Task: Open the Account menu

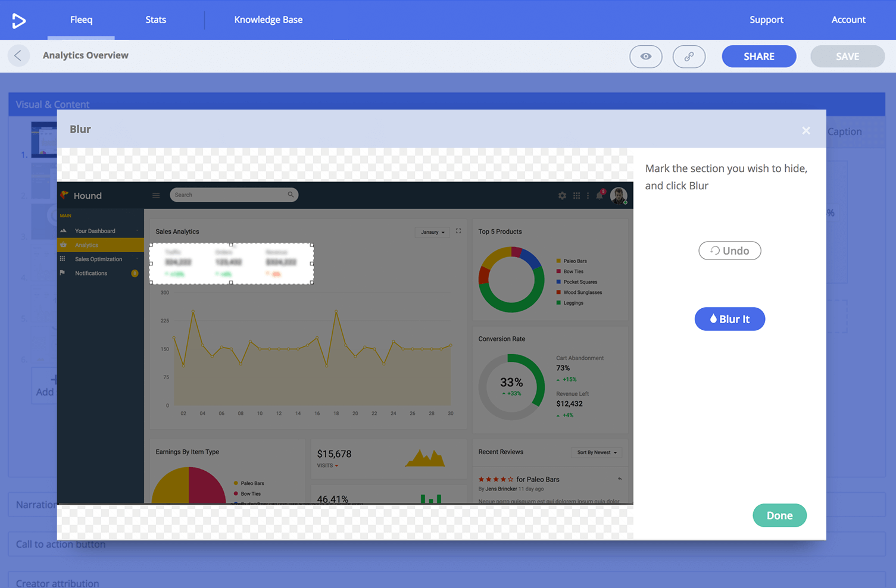Action: point(848,20)
